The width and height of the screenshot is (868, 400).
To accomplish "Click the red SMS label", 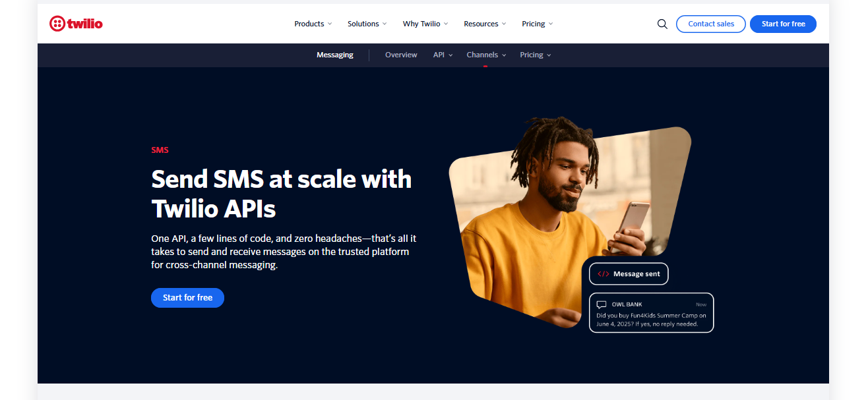I will point(160,150).
